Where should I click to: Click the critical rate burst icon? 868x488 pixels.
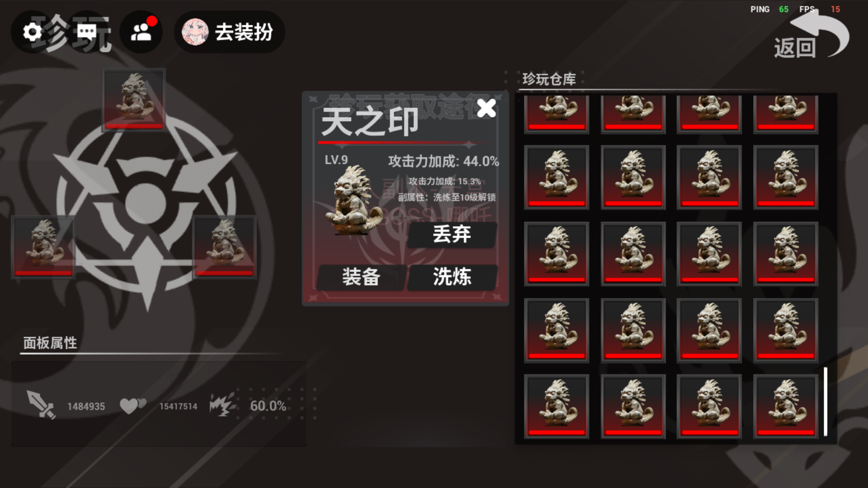tap(222, 404)
